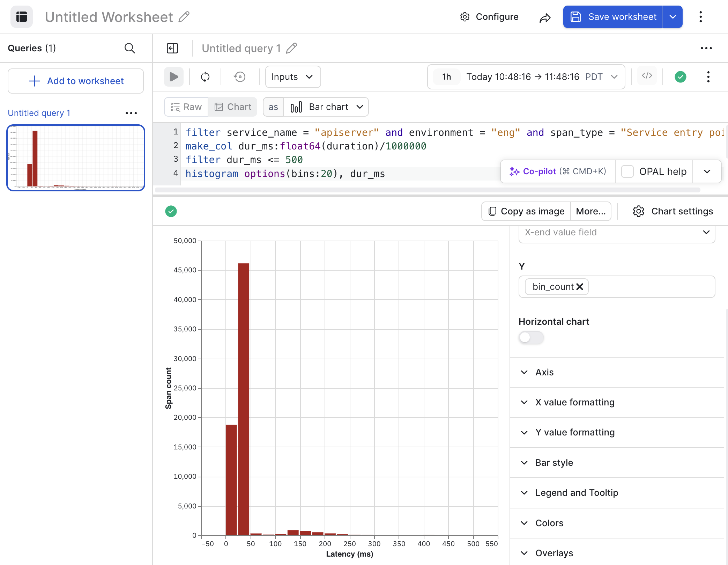Image resolution: width=728 pixels, height=565 pixels.
Task: Expand the Overlays section
Action: pos(616,553)
